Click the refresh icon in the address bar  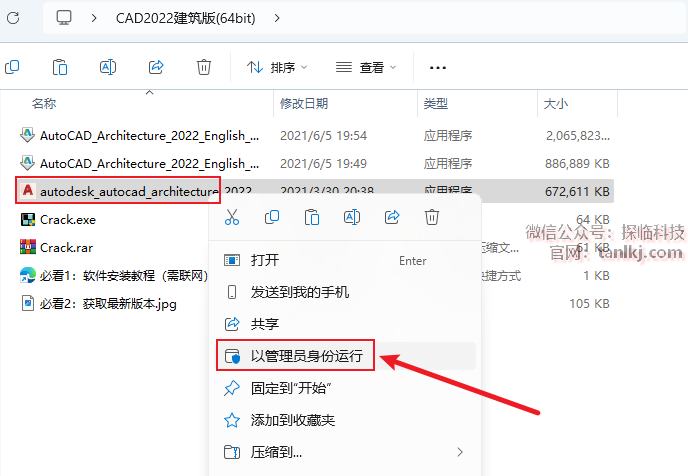(13, 18)
